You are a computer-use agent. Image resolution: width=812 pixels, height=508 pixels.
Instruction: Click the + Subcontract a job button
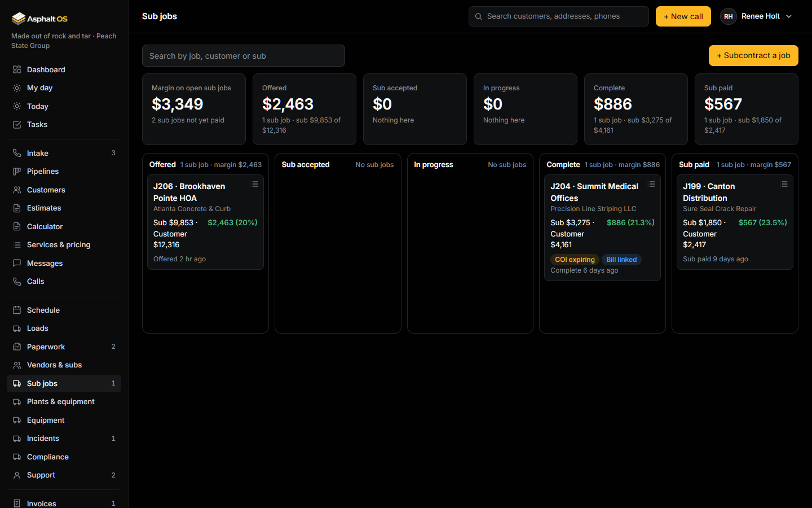(753, 55)
